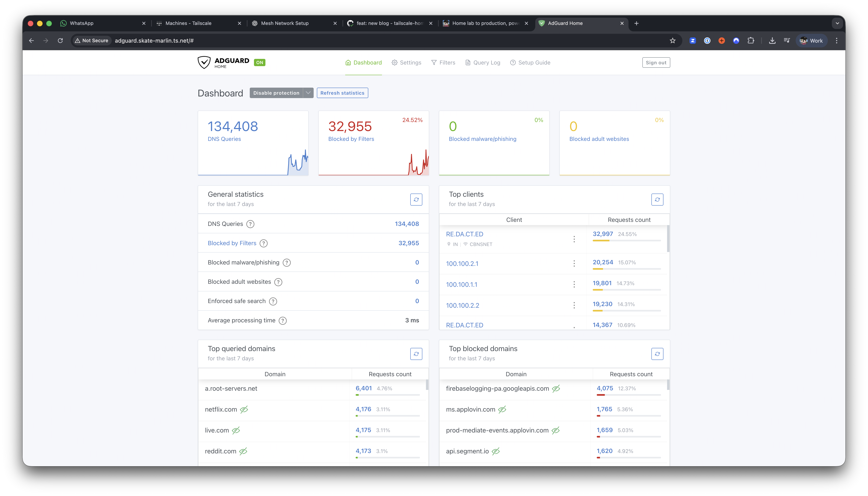Click help icon beside Average processing time
868x496 pixels.
pyautogui.click(x=283, y=321)
